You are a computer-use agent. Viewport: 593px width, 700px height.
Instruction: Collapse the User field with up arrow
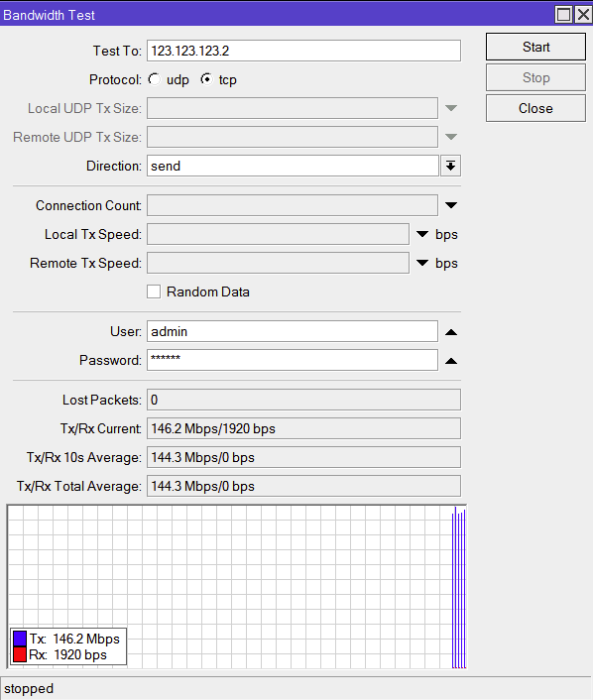tap(451, 332)
